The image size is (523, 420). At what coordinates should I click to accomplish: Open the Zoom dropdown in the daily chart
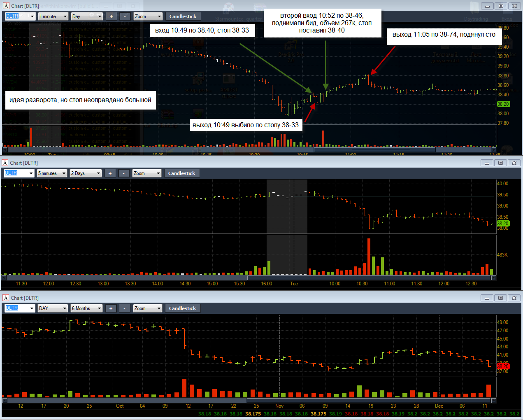[x=148, y=308]
